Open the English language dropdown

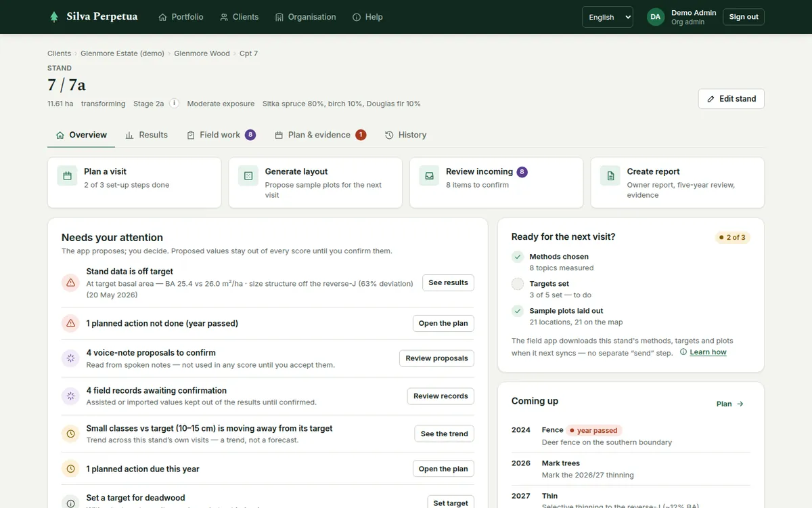(x=608, y=17)
